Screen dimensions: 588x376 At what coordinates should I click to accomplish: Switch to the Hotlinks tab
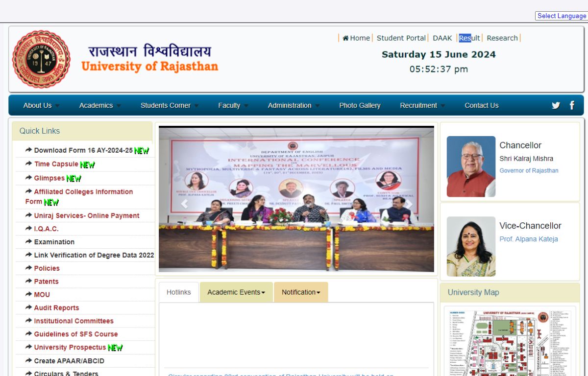pyautogui.click(x=179, y=292)
